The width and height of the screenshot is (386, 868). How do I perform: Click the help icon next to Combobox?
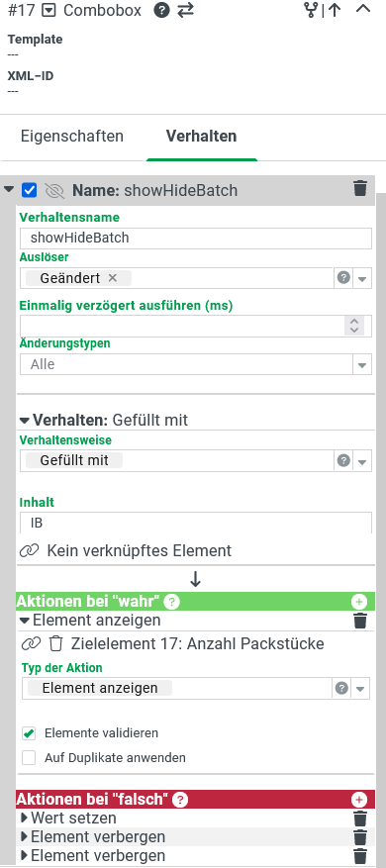pyautogui.click(x=161, y=10)
